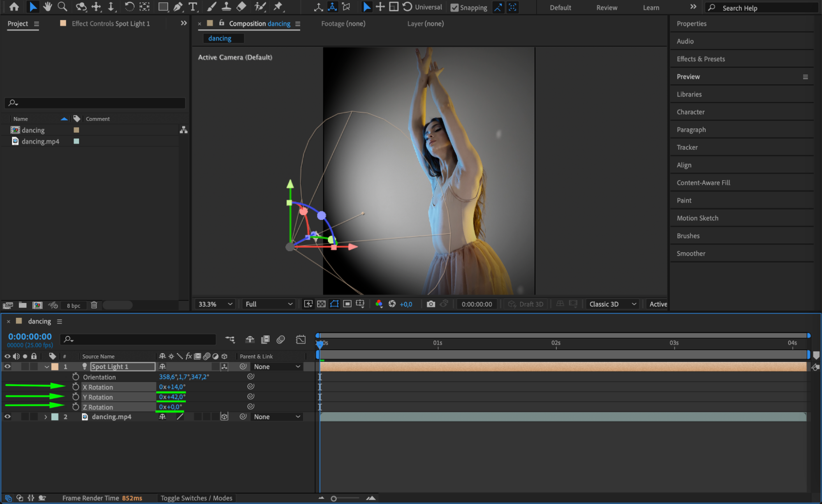The width and height of the screenshot is (822, 504).
Task: Open the Classic 3D renderer dropdown
Action: coord(612,304)
